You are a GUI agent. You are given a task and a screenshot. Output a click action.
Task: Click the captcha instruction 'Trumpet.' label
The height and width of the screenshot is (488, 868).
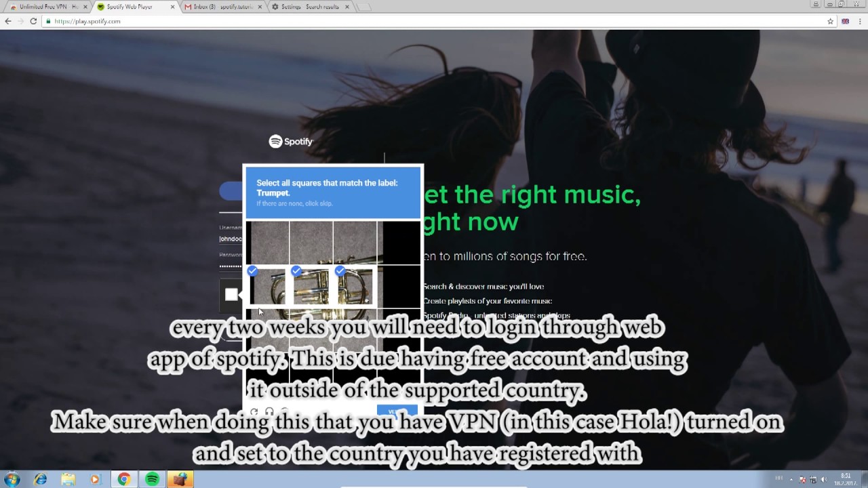pos(273,193)
